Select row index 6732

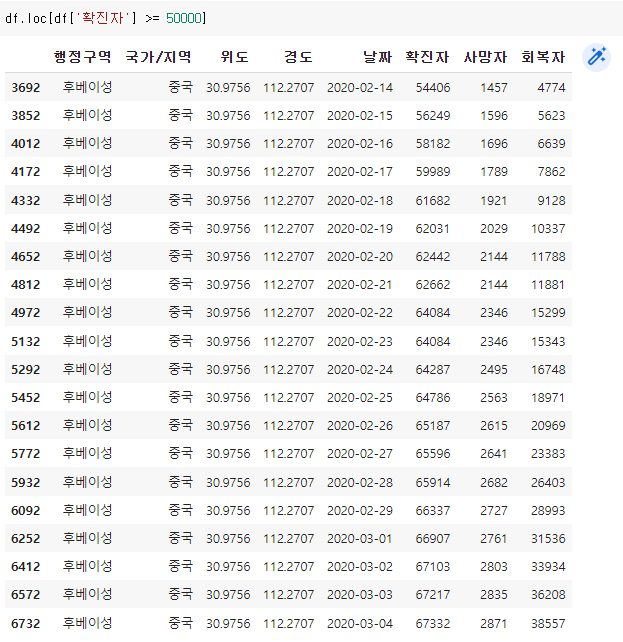point(26,624)
